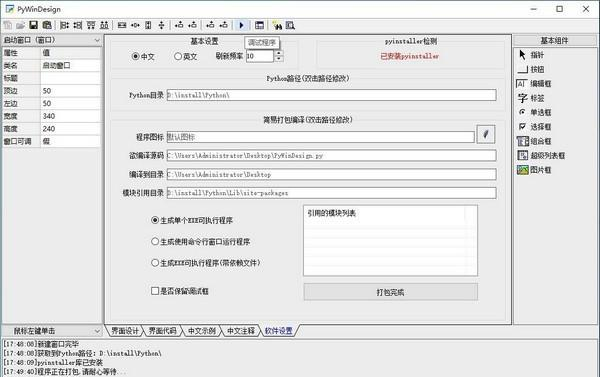Click the 模块引用目录 path field
600x377 pixels.
coord(331,193)
